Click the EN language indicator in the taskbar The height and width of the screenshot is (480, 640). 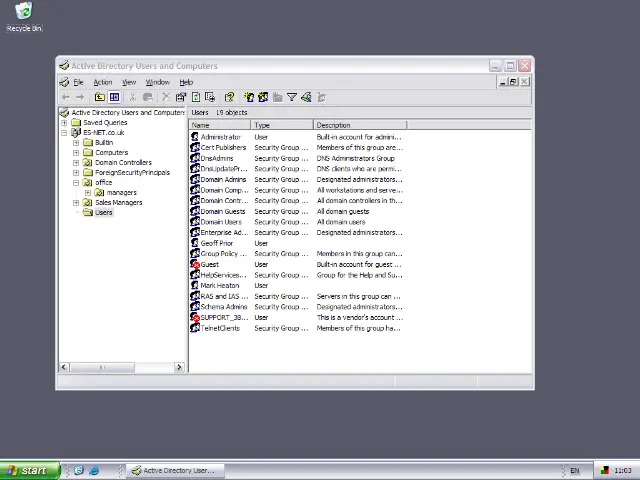(575, 471)
